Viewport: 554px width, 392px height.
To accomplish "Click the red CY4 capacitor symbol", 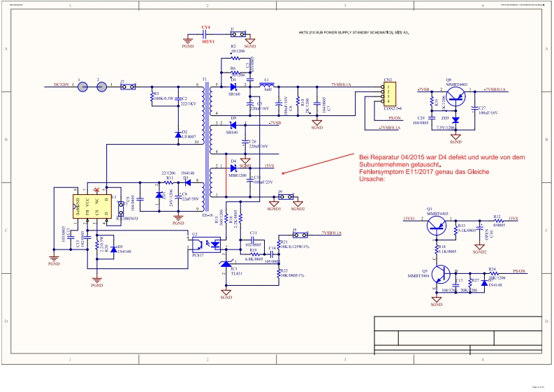I will pos(205,34).
